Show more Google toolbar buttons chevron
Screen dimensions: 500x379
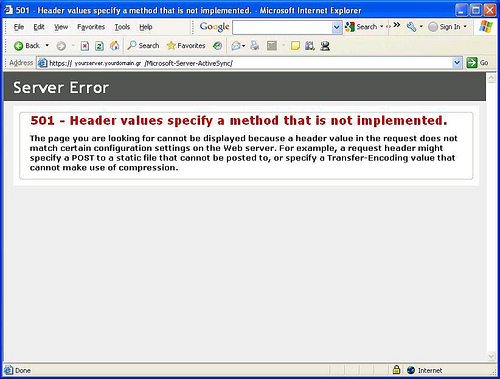tap(396, 25)
